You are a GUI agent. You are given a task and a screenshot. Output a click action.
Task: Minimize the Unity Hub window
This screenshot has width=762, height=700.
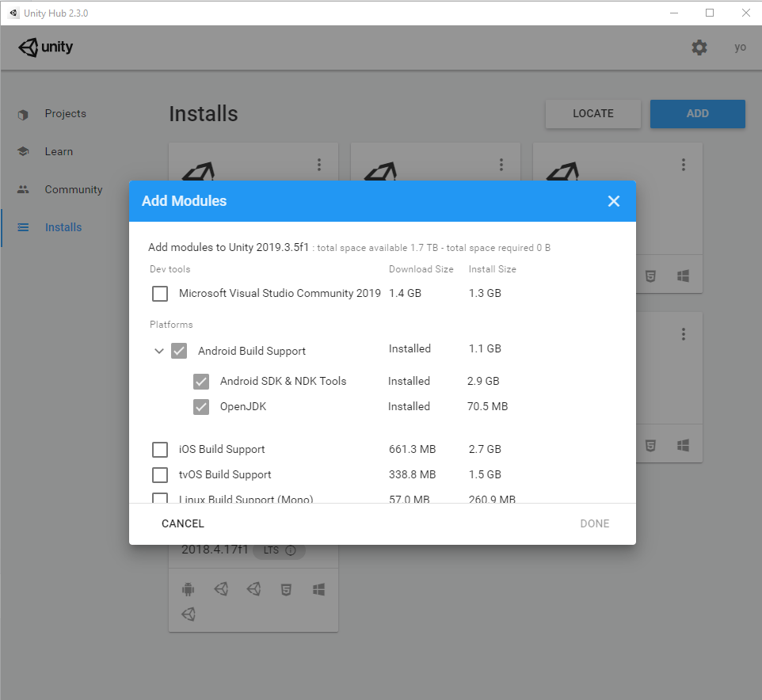click(674, 13)
